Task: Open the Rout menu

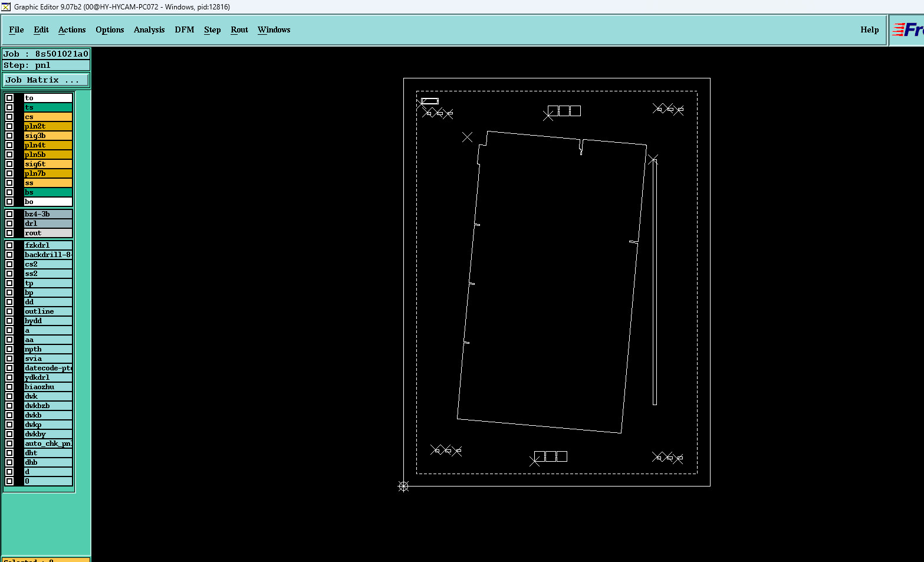Action: [239, 29]
